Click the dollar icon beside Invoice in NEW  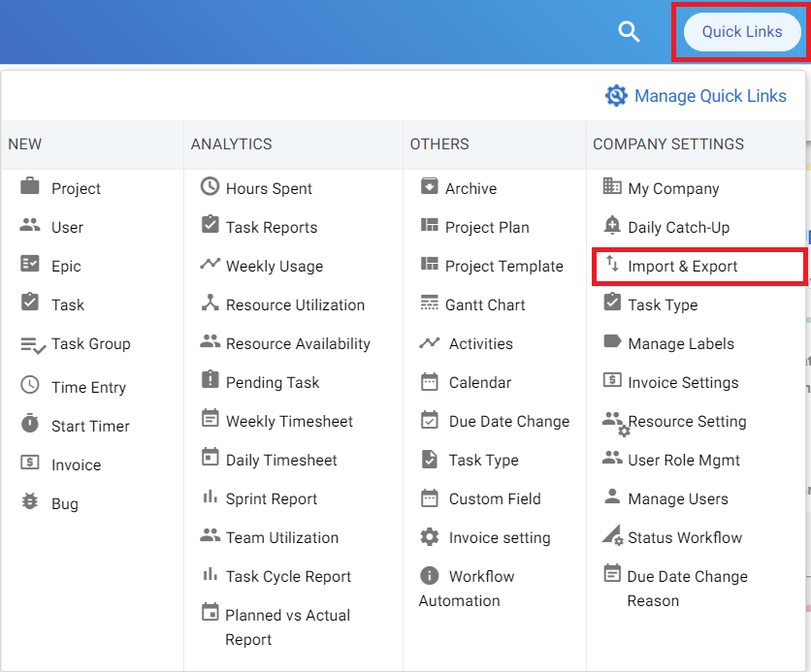[x=29, y=462]
